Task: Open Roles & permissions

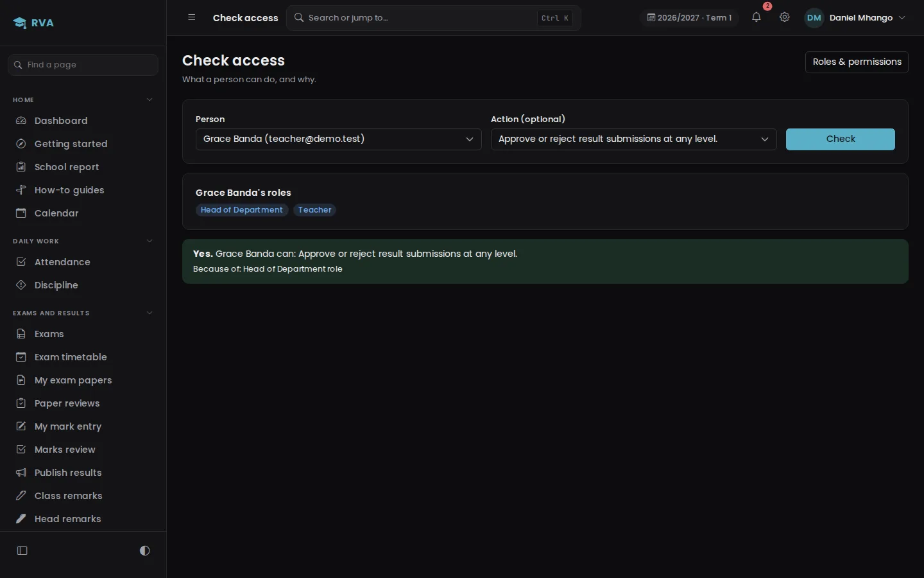Action: pos(857,62)
